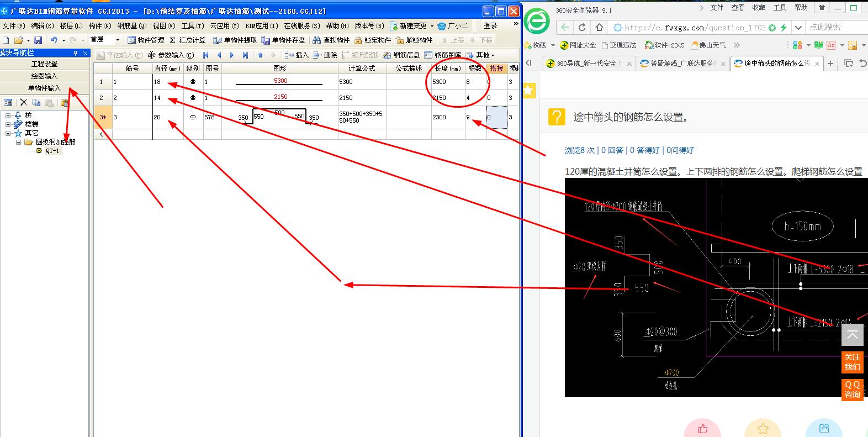Screen dimensions: 868x437
Task: Move row up with blue arrow
Action: tap(261, 55)
